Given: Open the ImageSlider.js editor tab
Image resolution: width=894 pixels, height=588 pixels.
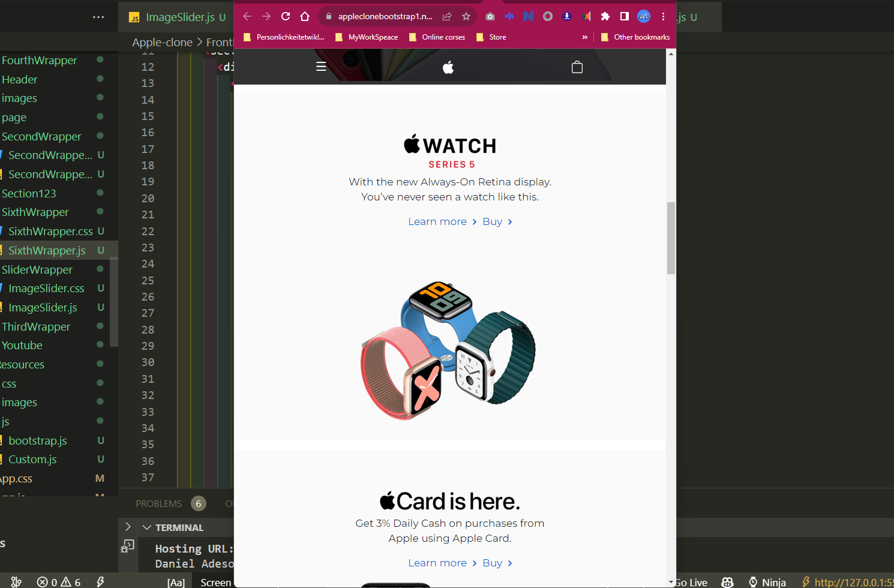Looking at the screenshot, I should 179,17.
